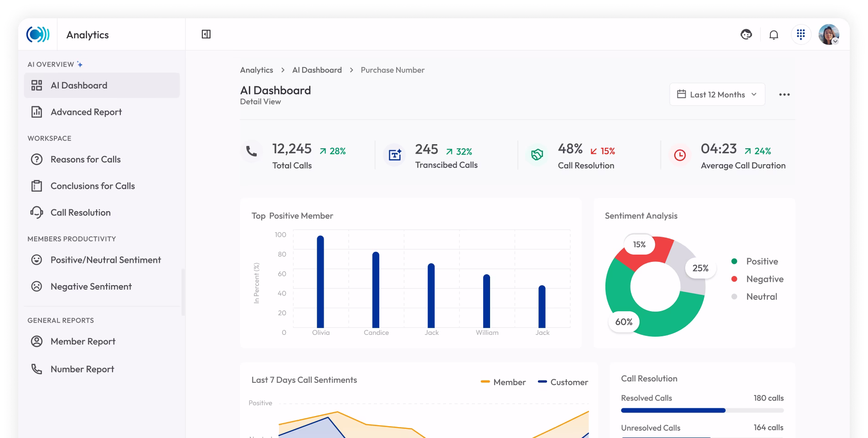Click the Last 7 Days Call Sentiments title
868x438 pixels.
coord(304,380)
